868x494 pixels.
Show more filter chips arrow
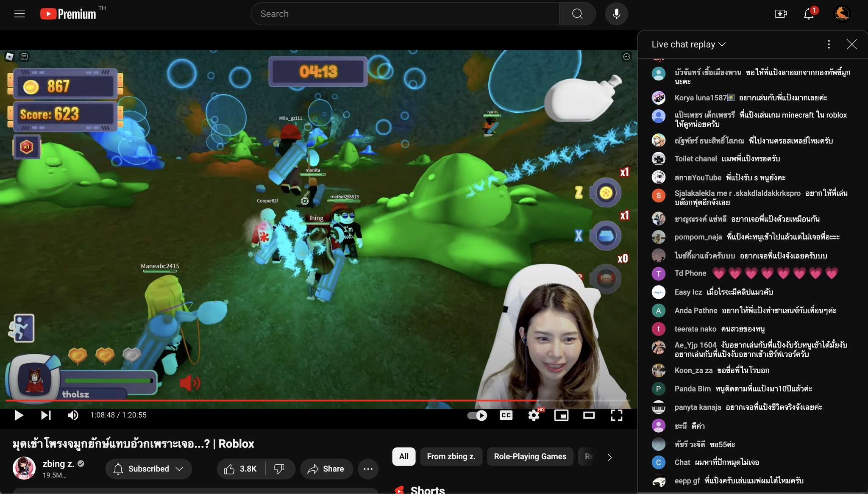(x=609, y=457)
